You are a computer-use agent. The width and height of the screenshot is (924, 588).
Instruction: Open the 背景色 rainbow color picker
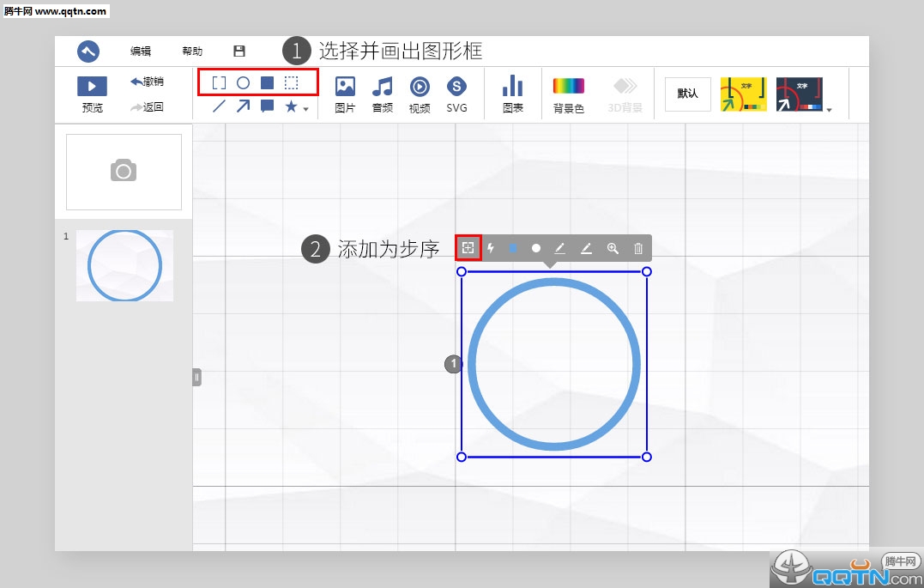[x=568, y=93]
